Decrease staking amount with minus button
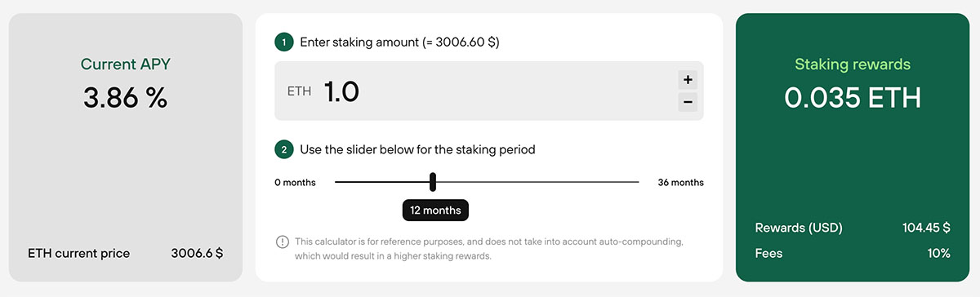The height and width of the screenshot is (297, 980). pos(688,102)
